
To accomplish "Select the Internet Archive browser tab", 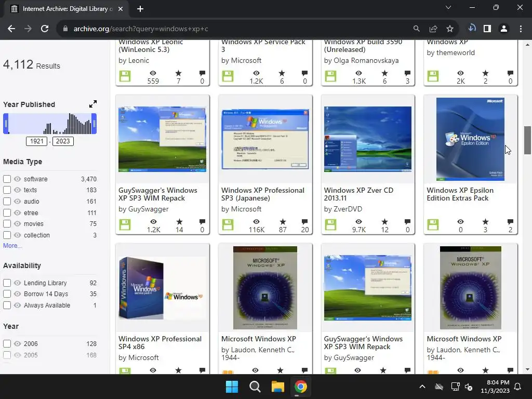I will (66, 9).
